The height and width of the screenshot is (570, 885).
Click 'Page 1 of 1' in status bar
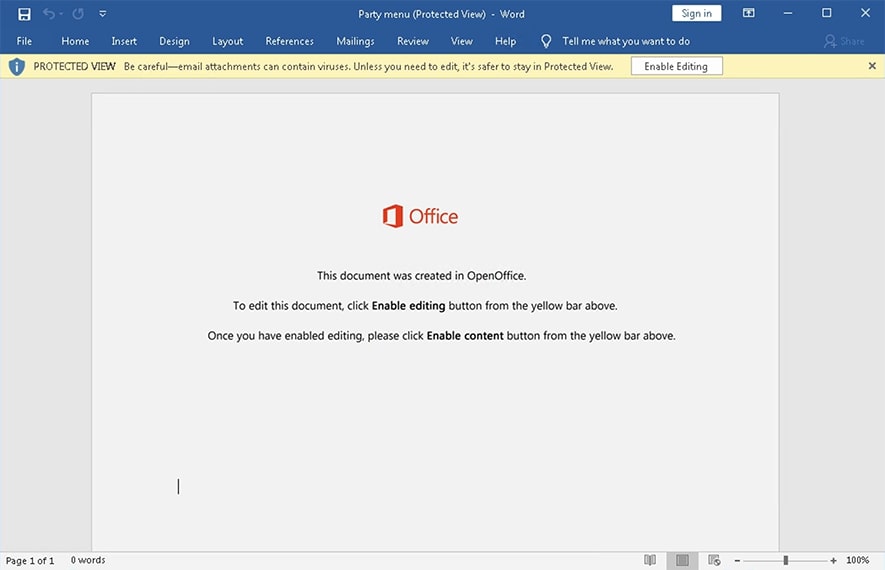(30, 560)
